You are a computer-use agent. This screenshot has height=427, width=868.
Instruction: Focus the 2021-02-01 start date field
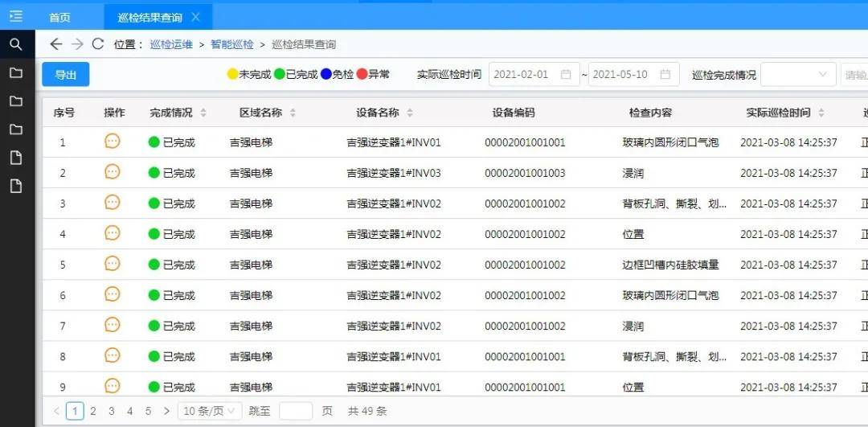tap(534, 74)
